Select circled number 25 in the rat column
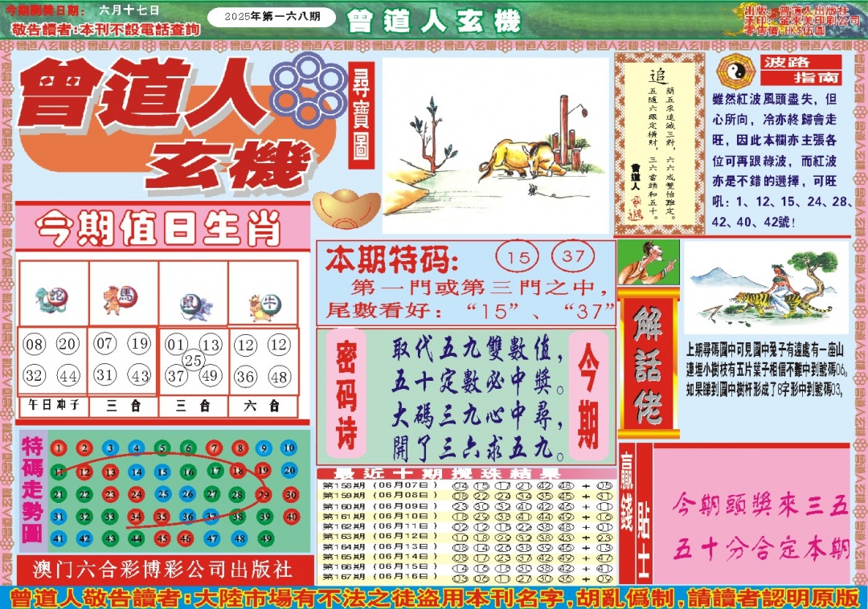 (x=193, y=360)
